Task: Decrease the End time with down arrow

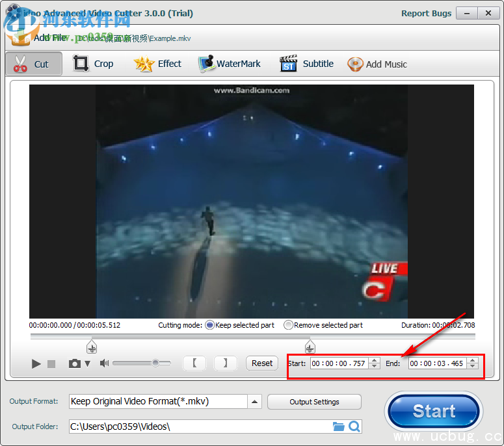Action: (472, 366)
